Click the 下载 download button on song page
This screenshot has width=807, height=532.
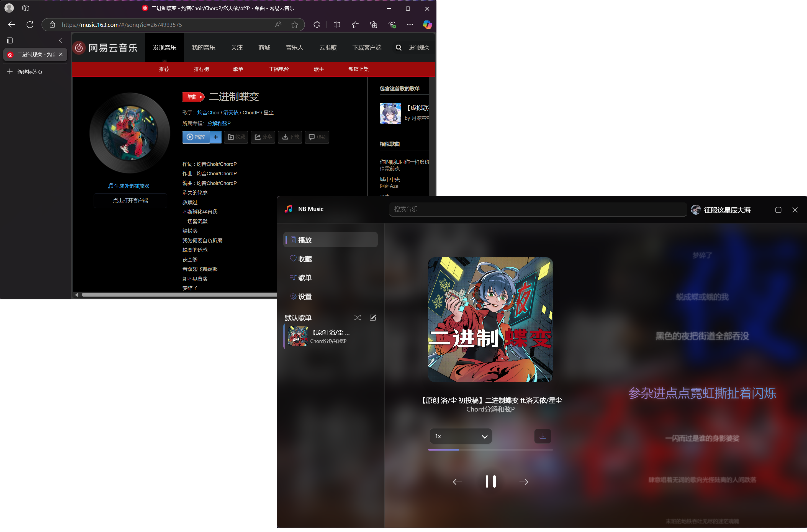coord(290,137)
